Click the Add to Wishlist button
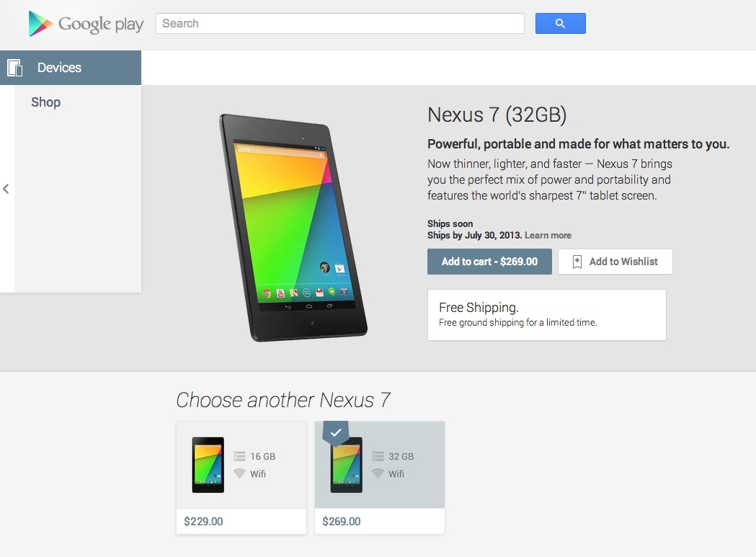Image resolution: width=756 pixels, height=557 pixels. pos(615,262)
